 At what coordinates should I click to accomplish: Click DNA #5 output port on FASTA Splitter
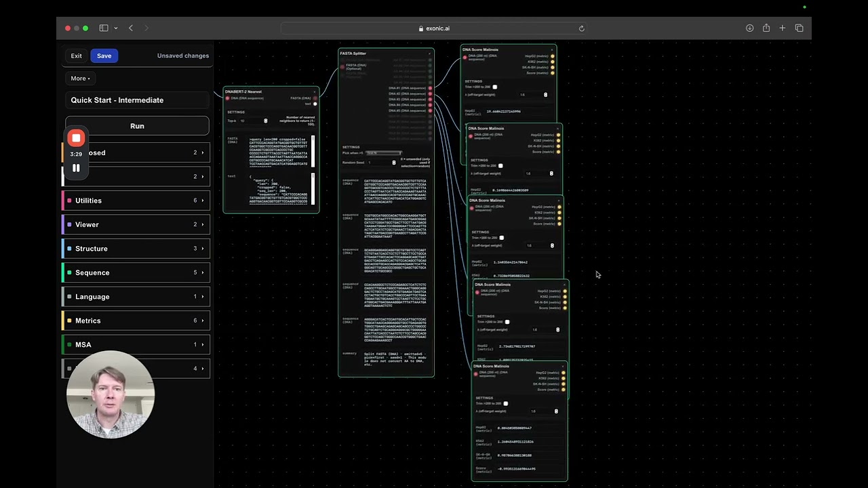tap(431, 110)
